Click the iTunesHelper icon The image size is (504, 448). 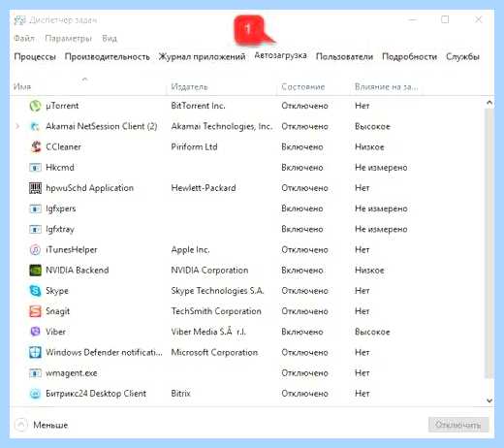point(35,249)
